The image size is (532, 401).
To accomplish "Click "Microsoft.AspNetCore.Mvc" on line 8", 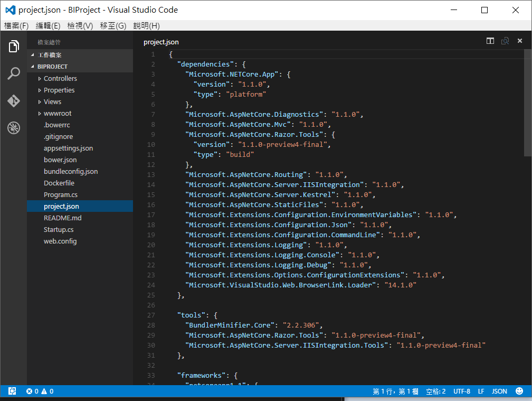I will [238, 124].
